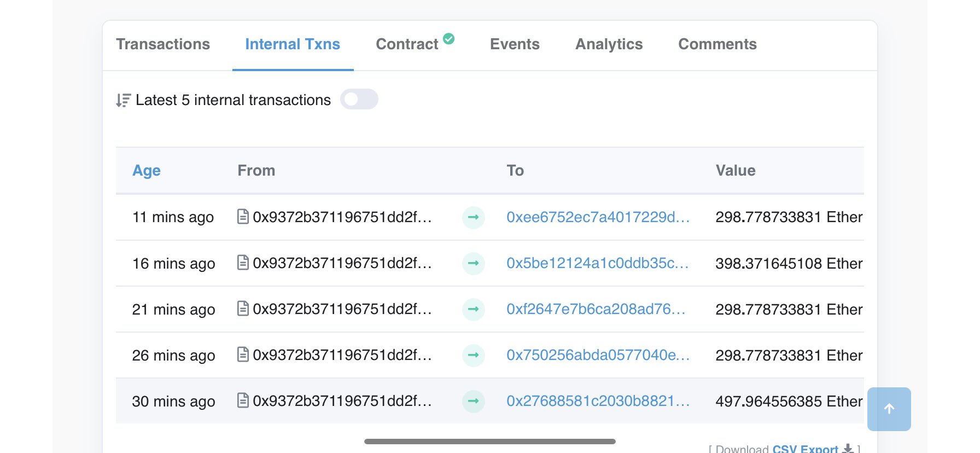Click From address in the 16 mins ago row
This screenshot has height=453, width=980.
pos(342,263)
